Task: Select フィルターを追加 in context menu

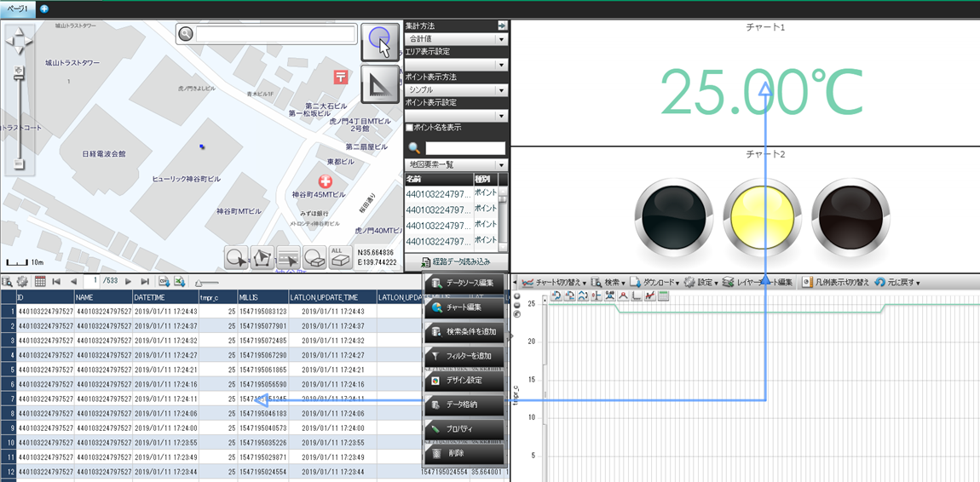Action: point(464,356)
